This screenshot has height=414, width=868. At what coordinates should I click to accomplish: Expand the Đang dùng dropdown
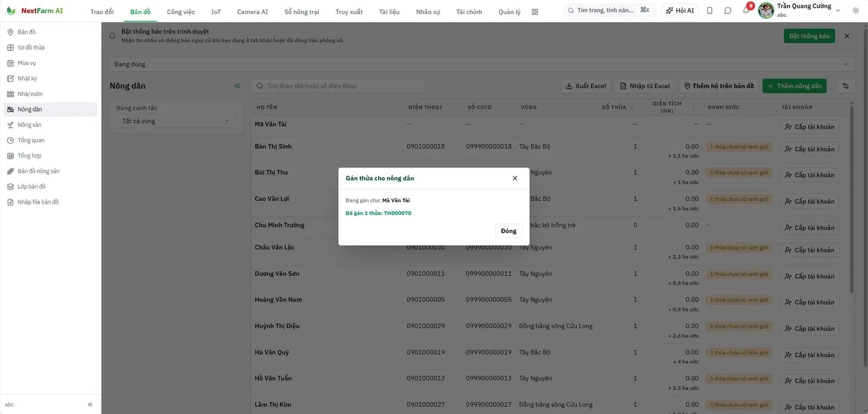coord(482,64)
